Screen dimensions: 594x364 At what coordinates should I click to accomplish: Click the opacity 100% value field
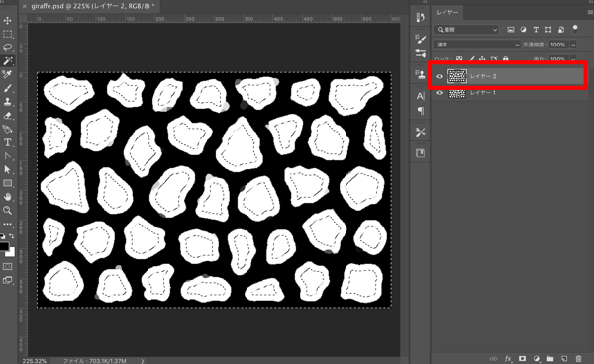558,45
